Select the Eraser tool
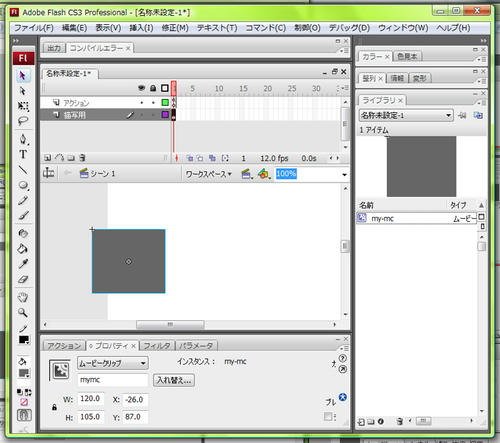 [x=23, y=279]
